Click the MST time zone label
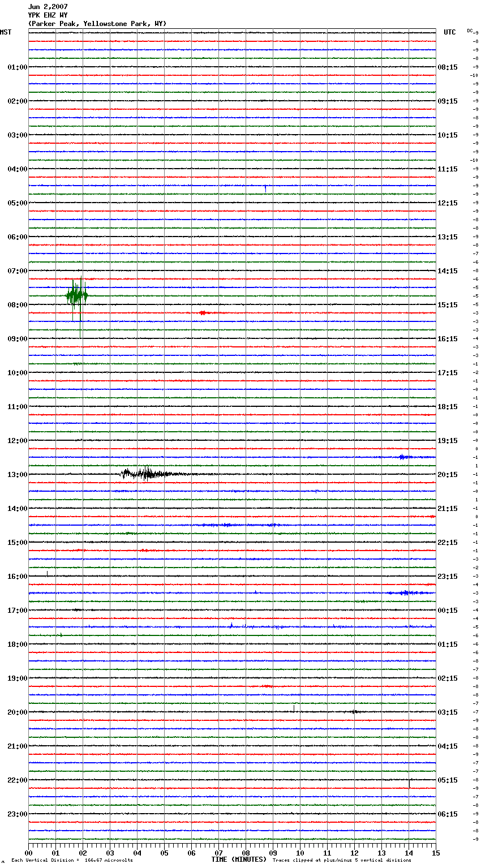481x868 pixels. (x=6, y=32)
